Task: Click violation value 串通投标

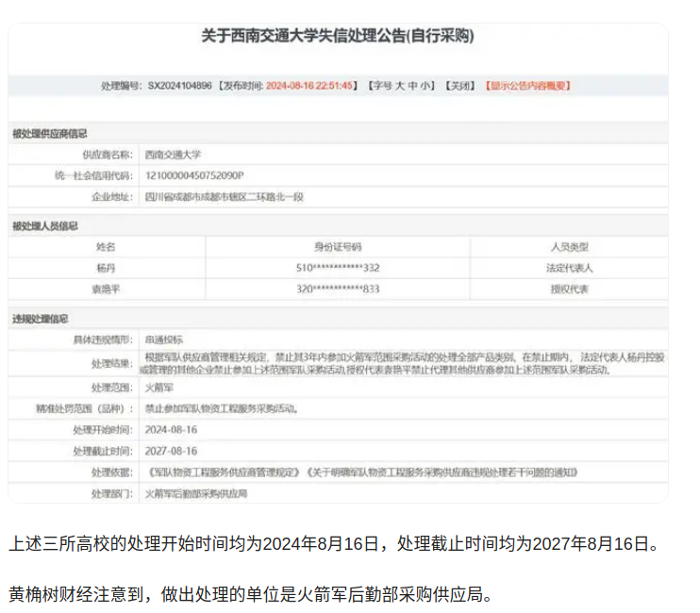Action: pos(164,340)
